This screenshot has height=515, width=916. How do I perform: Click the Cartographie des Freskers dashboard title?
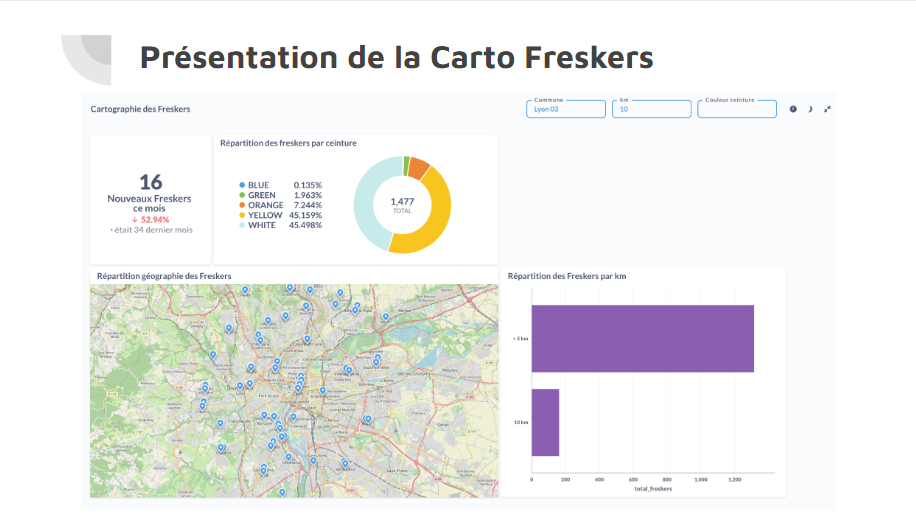(140, 109)
